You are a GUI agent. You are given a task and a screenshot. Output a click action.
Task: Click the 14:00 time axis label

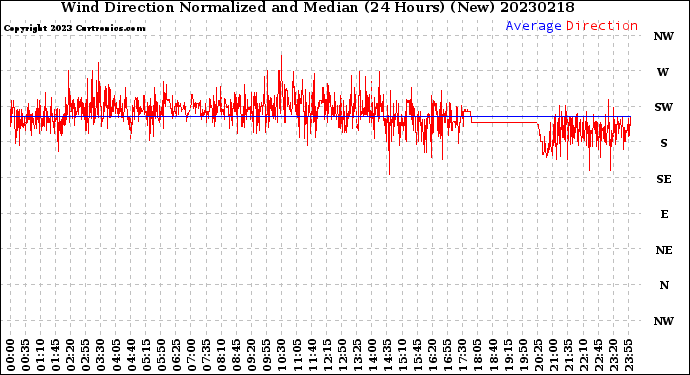click(372, 355)
